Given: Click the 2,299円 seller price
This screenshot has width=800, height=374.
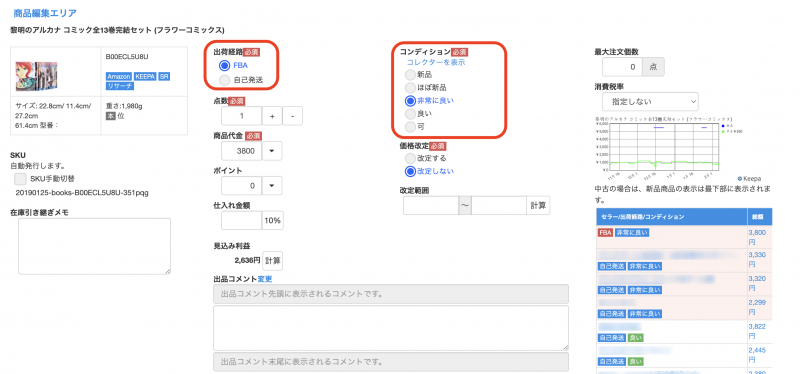Looking at the screenshot, I should tap(757, 308).
